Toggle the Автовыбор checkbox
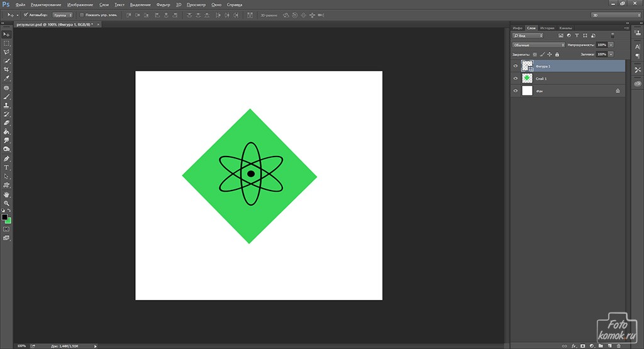The width and height of the screenshot is (644, 349). click(25, 15)
